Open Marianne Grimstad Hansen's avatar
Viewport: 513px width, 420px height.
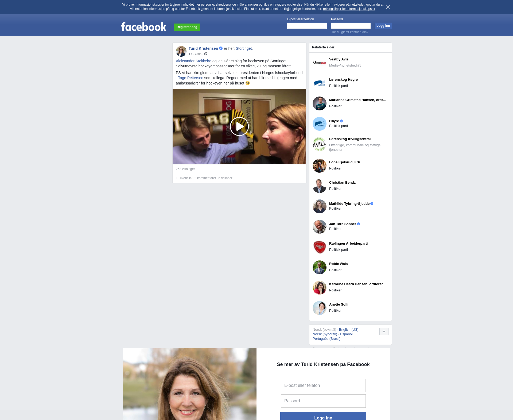pos(320,103)
